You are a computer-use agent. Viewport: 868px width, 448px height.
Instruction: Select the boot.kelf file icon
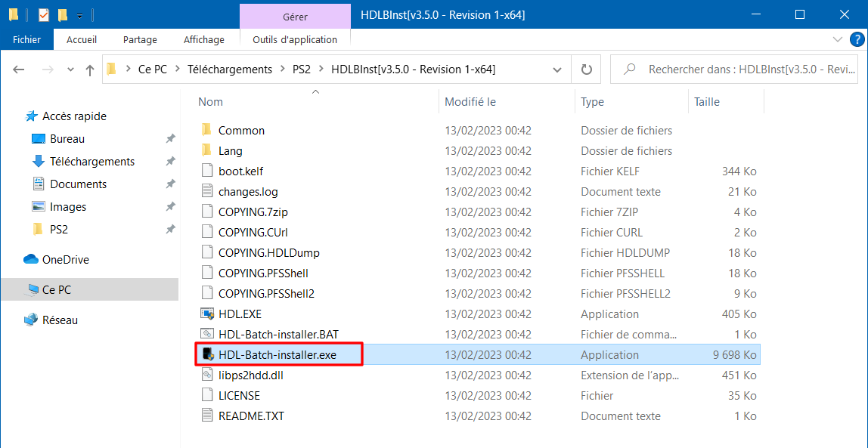click(x=207, y=171)
